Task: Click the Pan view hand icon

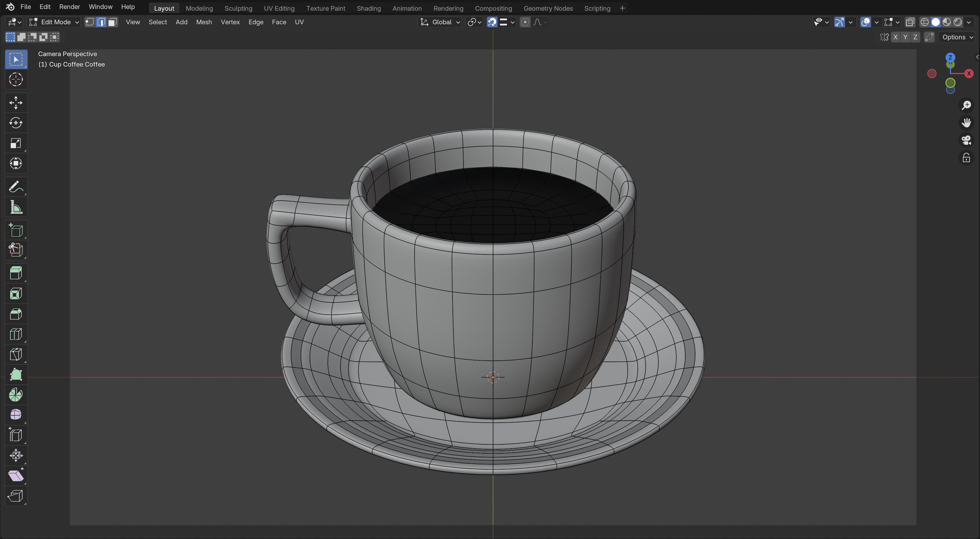Action: [966, 123]
